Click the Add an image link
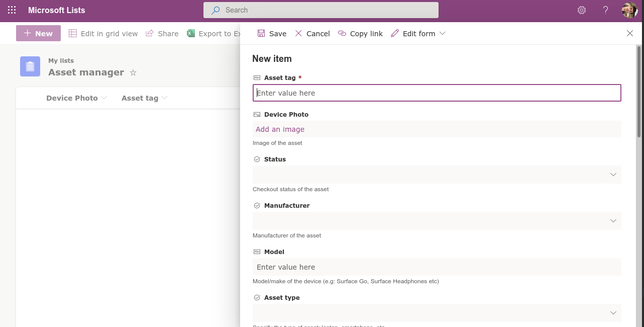The height and width of the screenshot is (327, 644). point(280,129)
